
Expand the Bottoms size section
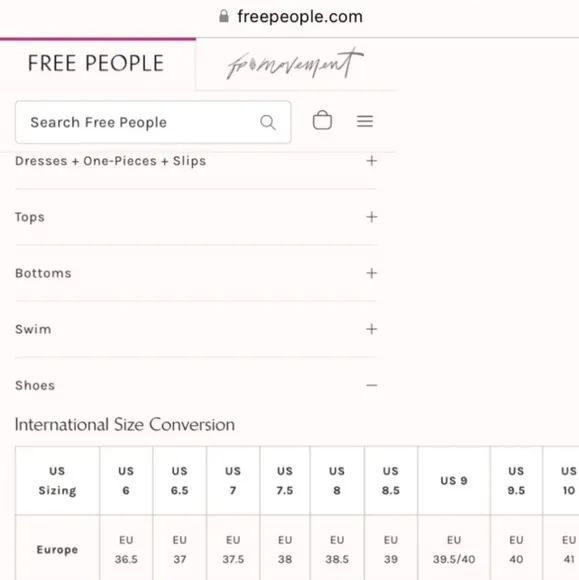click(x=196, y=273)
